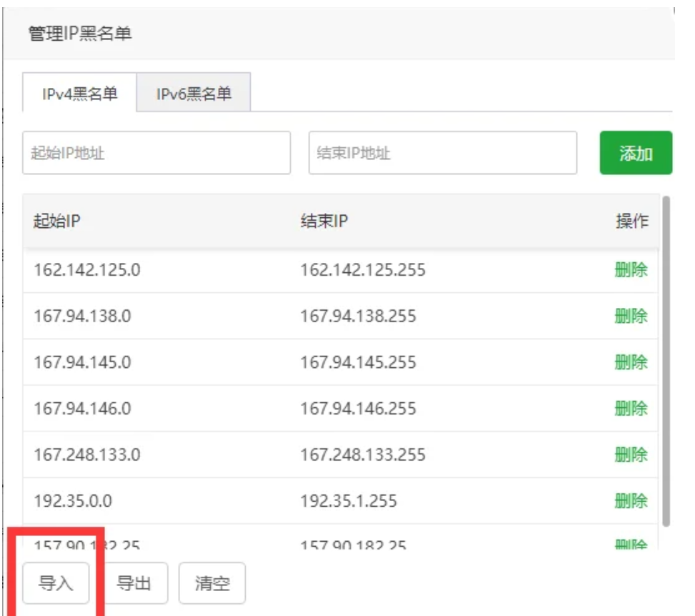Screen dimensions: 695x616
Task: Click the 操作 column header
Action: (x=631, y=222)
